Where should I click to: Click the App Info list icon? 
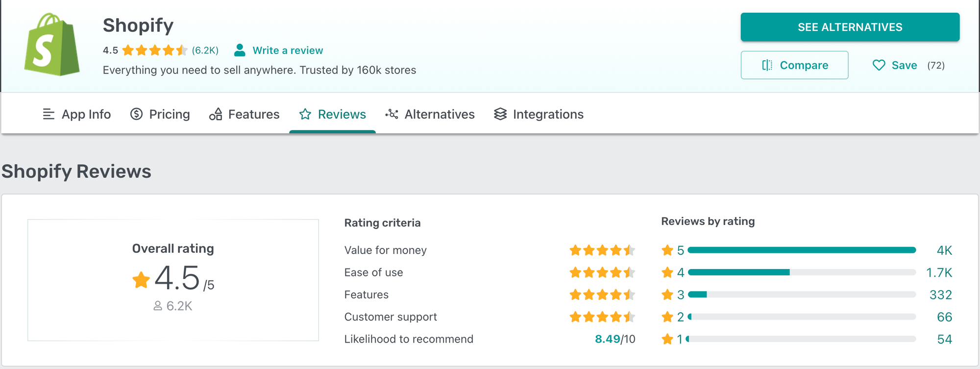48,114
